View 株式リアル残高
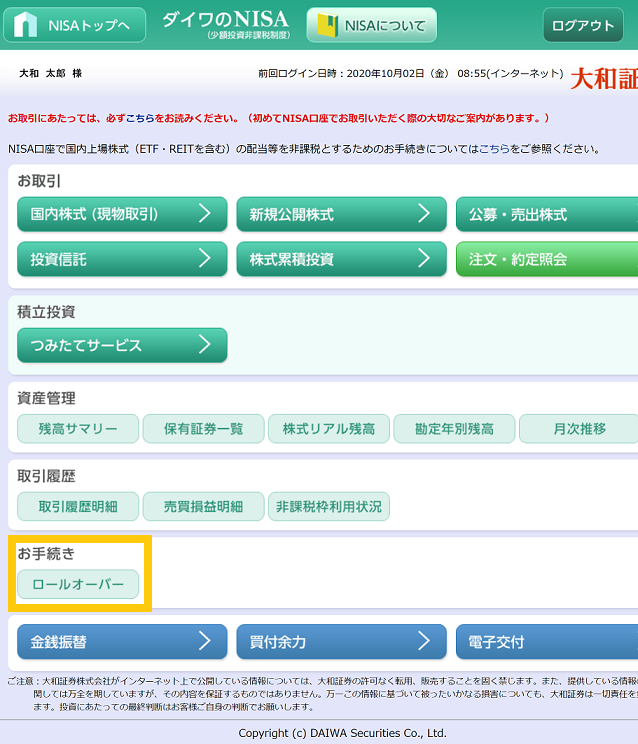The image size is (638, 744). [x=329, y=428]
